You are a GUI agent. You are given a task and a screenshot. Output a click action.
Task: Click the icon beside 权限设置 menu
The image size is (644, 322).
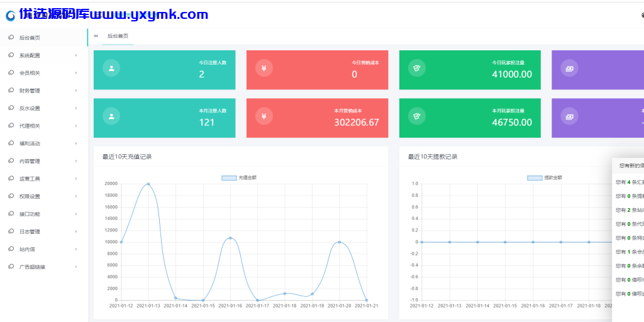pyautogui.click(x=11, y=196)
